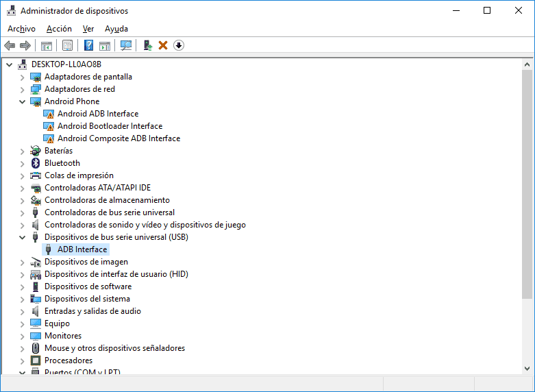535x392 pixels.
Task: Minimize the Administrador de dispositivos window
Action: tap(456, 11)
